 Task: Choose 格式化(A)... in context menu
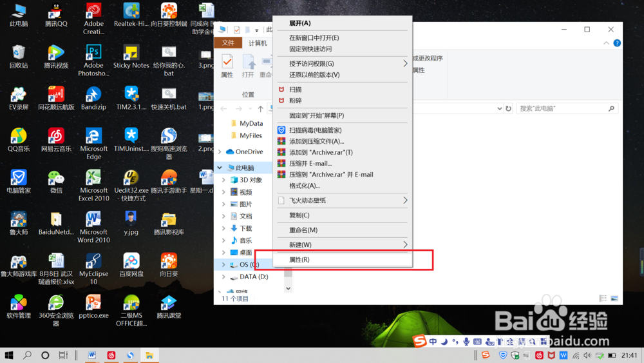point(343,186)
